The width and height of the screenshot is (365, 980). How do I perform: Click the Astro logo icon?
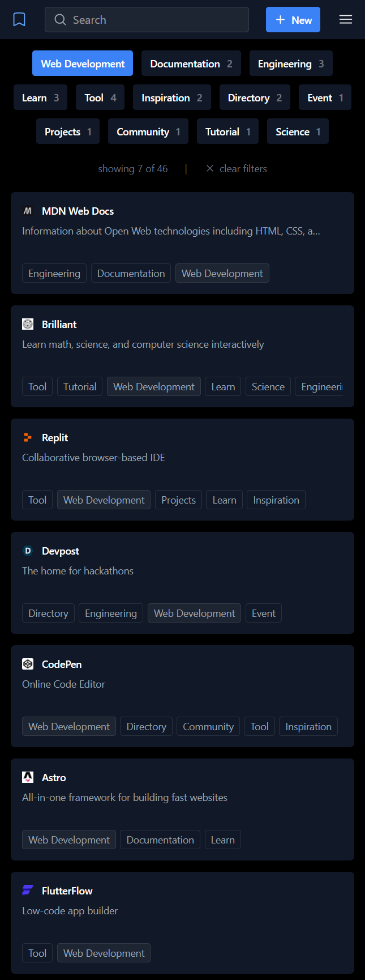pos(28,777)
